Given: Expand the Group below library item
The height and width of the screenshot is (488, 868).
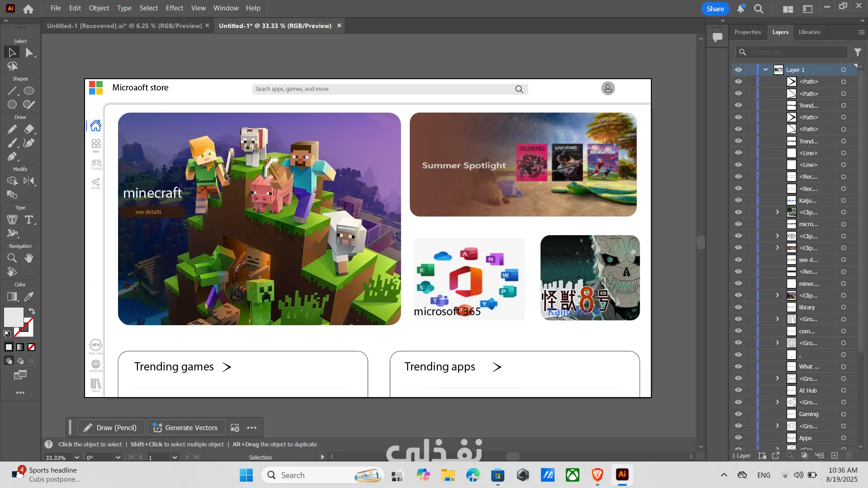Looking at the screenshot, I should 778,319.
